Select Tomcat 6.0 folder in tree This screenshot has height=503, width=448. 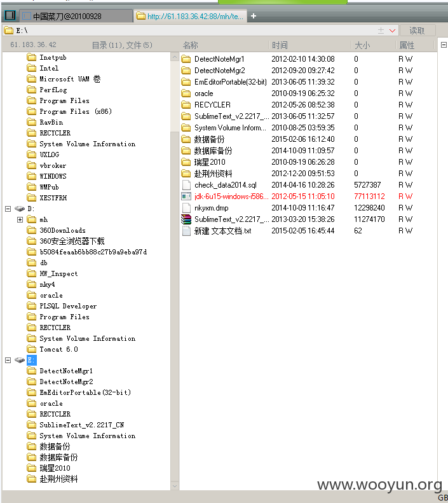coord(58,349)
